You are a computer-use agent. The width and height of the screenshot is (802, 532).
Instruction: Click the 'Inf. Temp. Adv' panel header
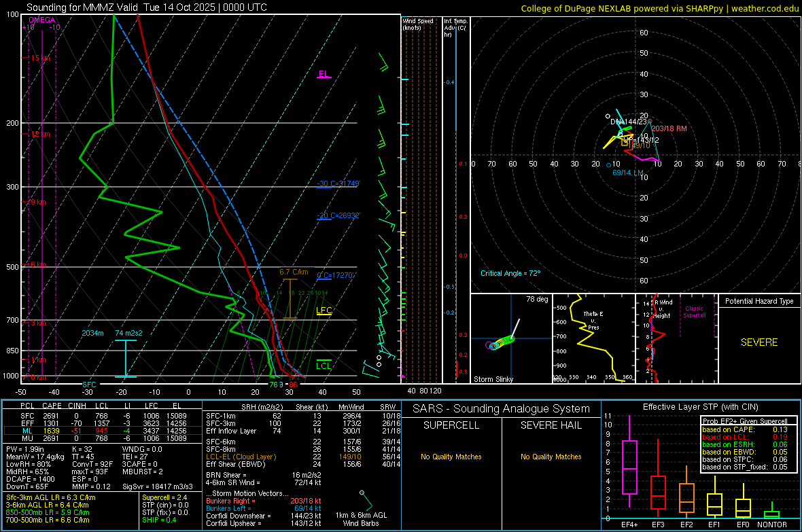455,28
